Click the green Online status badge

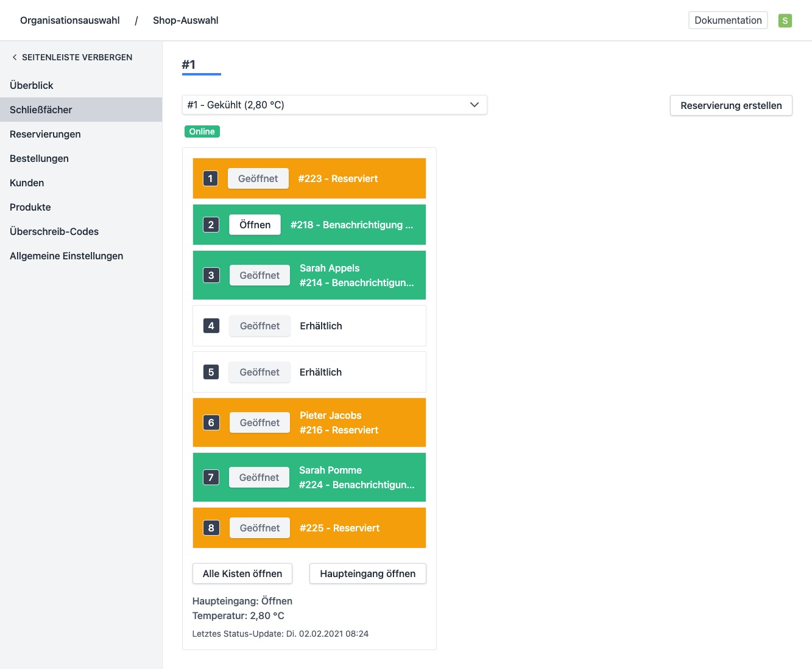click(202, 131)
